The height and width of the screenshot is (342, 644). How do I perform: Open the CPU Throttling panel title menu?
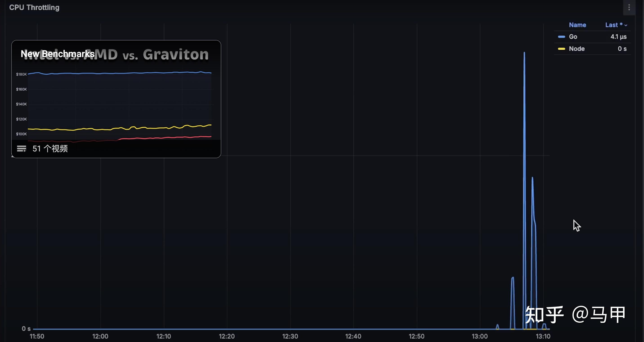(x=34, y=7)
